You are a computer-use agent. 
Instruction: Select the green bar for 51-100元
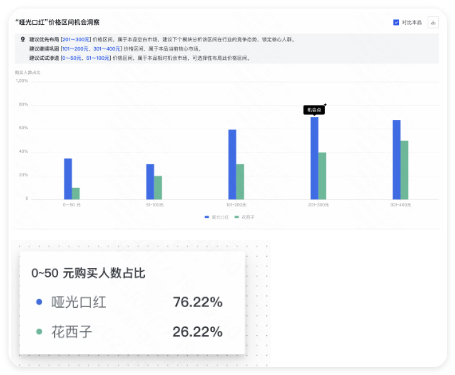[158, 188]
